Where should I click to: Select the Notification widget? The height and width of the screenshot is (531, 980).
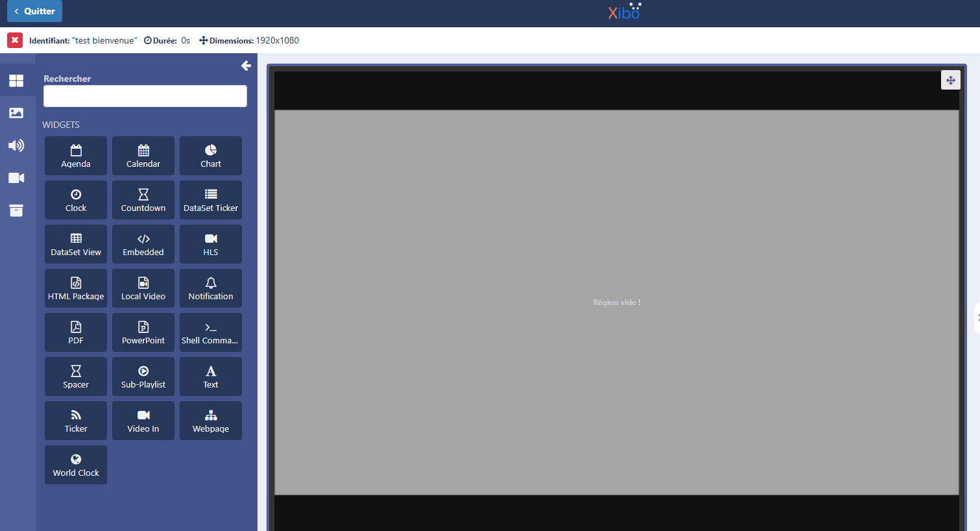tap(211, 288)
